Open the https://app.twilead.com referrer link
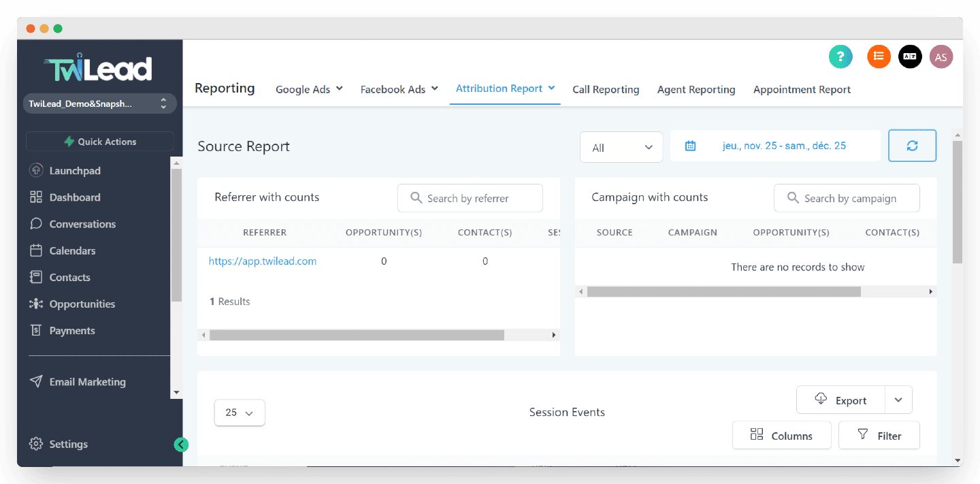 [x=263, y=261]
